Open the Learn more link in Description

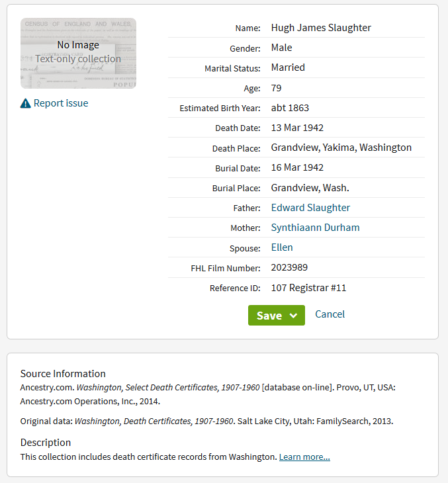304,457
